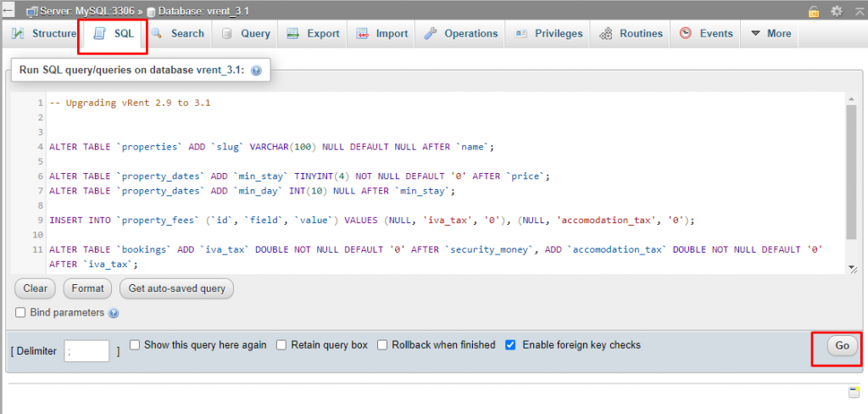This screenshot has height=414, width=868.
Task: Click the small console note icon at bottom right
Action: coord(854,392)
